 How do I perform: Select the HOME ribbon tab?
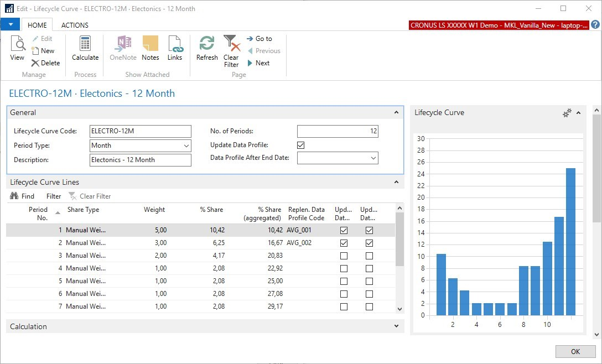click(x=37, y=25)
